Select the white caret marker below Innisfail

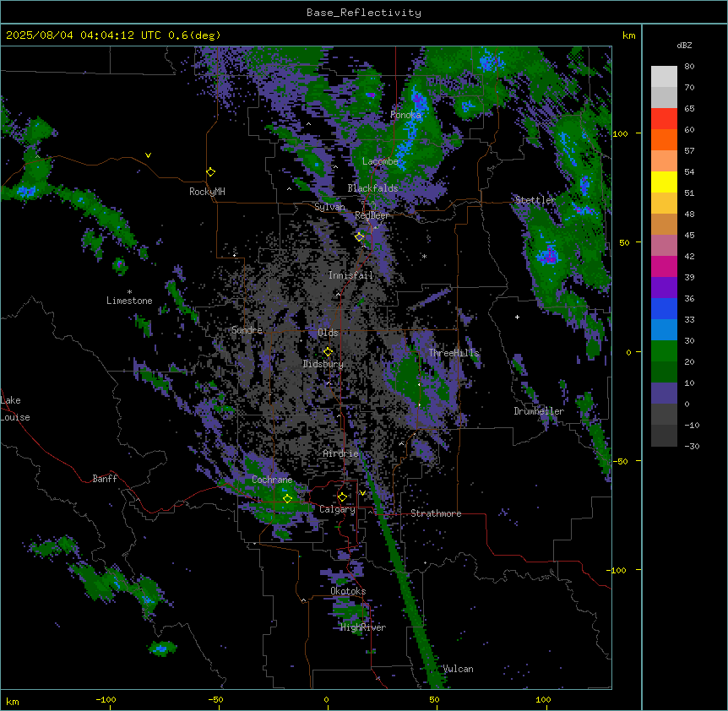(338, 294)
